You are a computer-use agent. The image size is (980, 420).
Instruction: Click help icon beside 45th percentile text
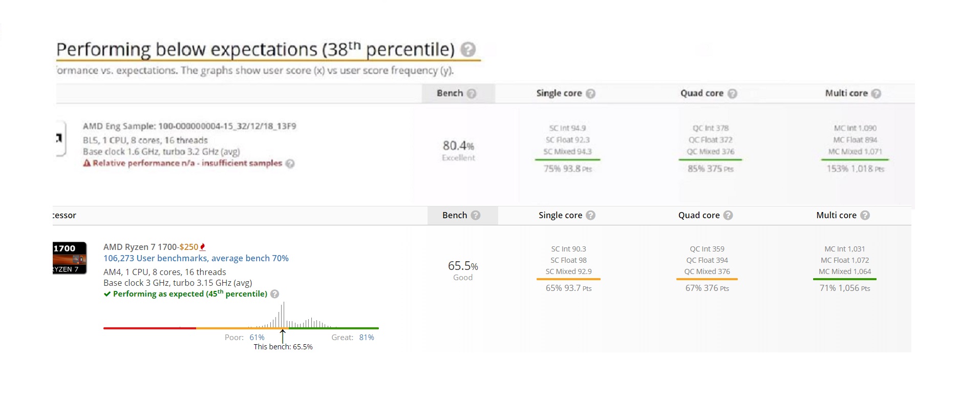pos(274,294)
